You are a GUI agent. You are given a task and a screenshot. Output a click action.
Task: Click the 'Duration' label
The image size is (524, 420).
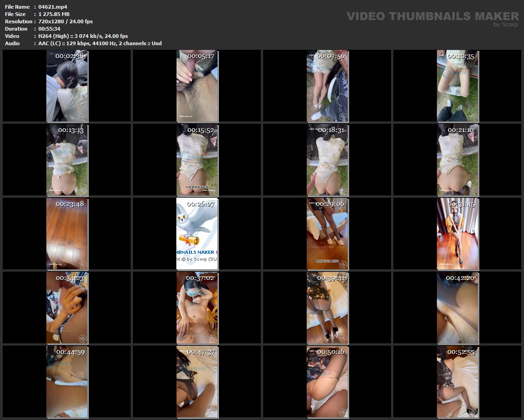(16, 29)
